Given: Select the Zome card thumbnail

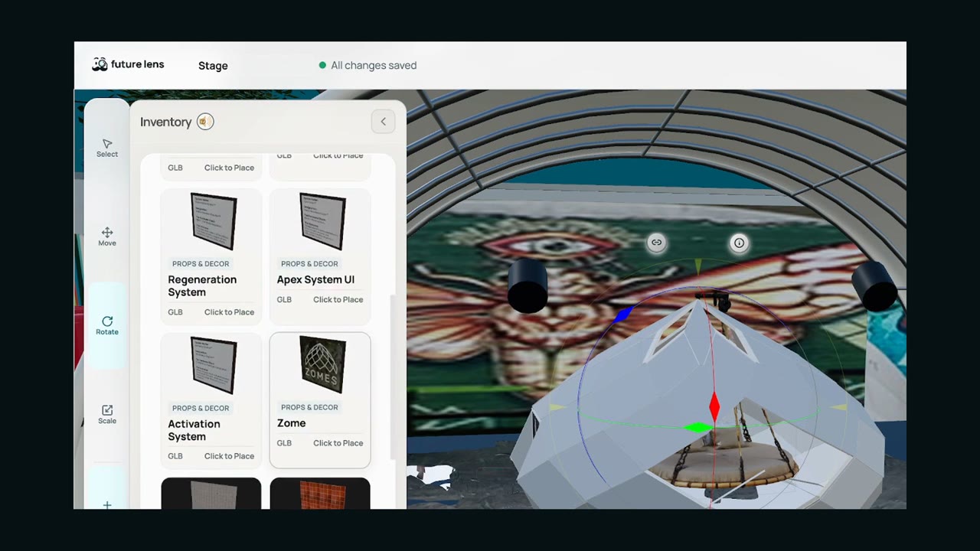Looking at the screenshot, I should click(x=322, y=365).
